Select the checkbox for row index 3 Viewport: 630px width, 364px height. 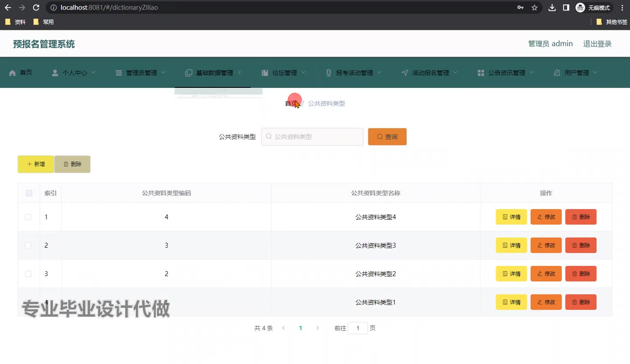coord(28,274)
